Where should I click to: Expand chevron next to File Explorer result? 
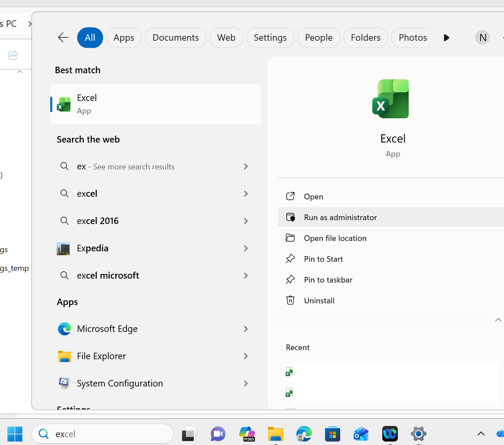coord(246,356)
